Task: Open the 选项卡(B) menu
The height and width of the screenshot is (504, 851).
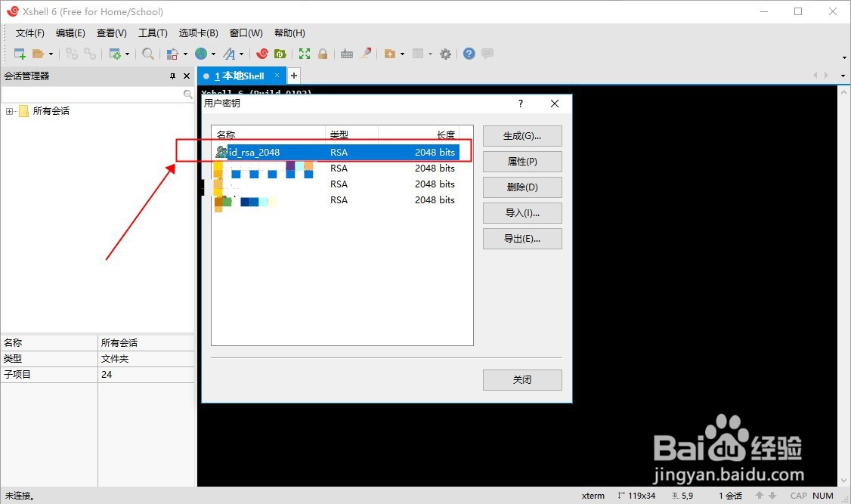Action: tap(199, 33)
